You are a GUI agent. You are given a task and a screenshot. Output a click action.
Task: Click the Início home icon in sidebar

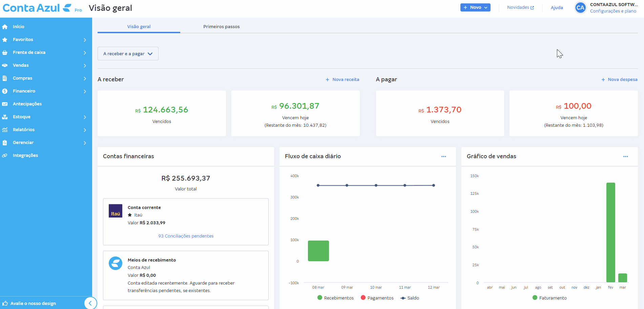pos(5,27)
